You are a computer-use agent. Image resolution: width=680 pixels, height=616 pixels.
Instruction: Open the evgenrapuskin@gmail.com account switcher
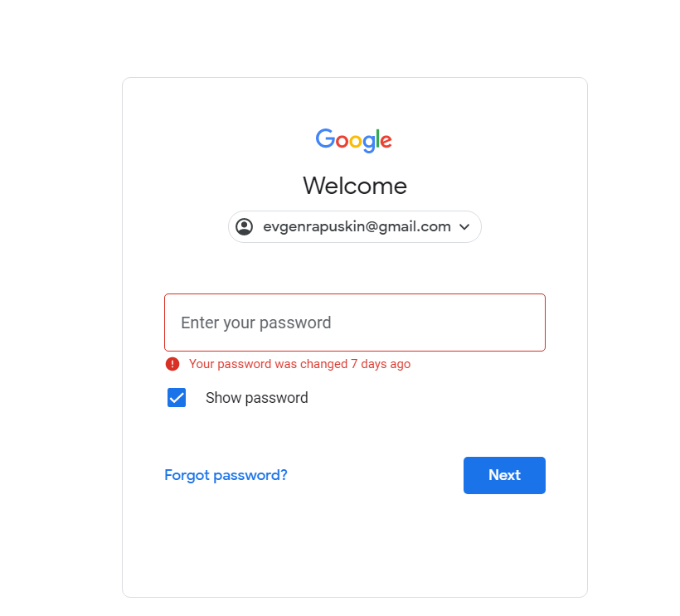tap(355, 226)
